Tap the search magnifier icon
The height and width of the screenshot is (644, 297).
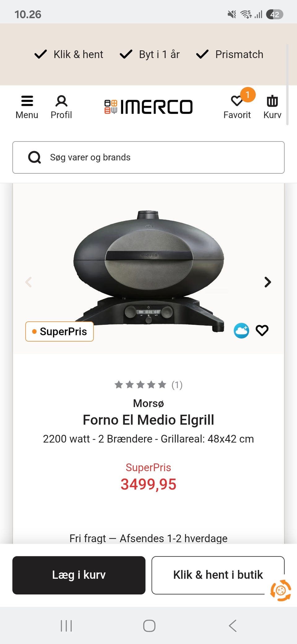click(34, 157)
